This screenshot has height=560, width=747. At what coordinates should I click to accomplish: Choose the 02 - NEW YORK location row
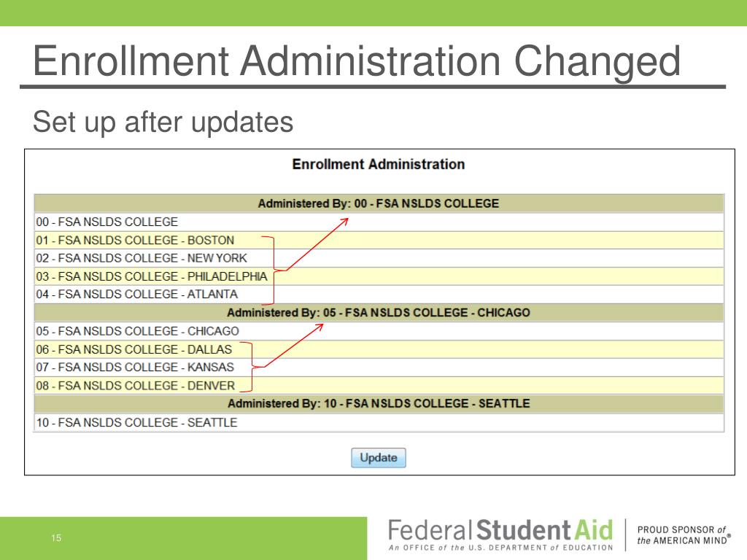tap(379, 258)
